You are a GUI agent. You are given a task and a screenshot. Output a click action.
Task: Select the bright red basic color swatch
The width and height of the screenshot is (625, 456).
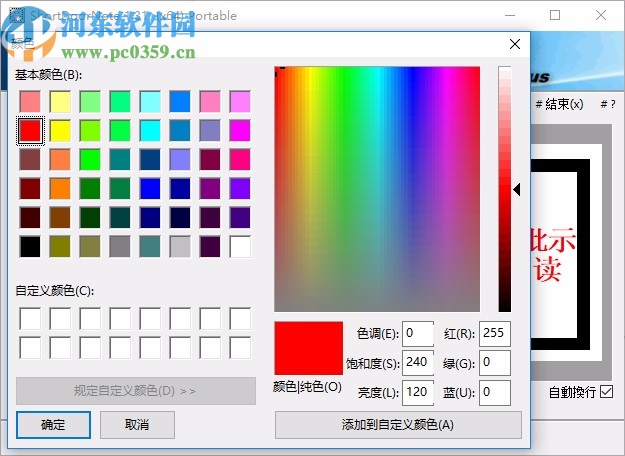click(30, 130)
